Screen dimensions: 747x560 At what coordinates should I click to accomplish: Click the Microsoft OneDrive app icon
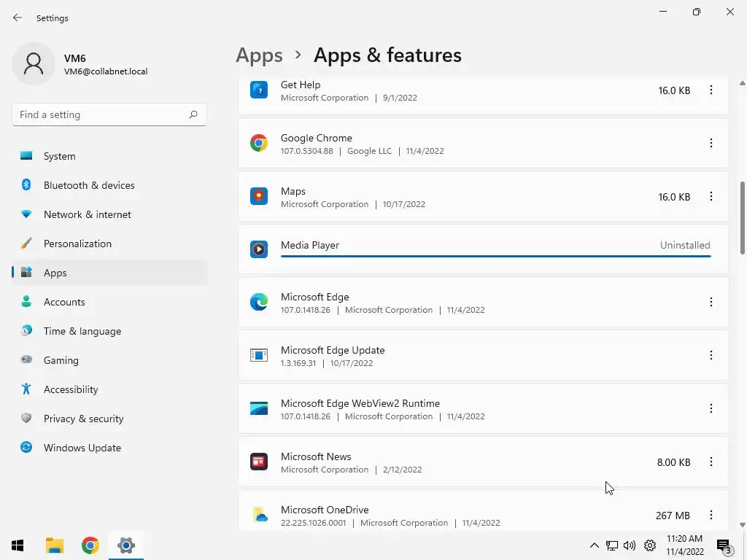tap(259, 515)
